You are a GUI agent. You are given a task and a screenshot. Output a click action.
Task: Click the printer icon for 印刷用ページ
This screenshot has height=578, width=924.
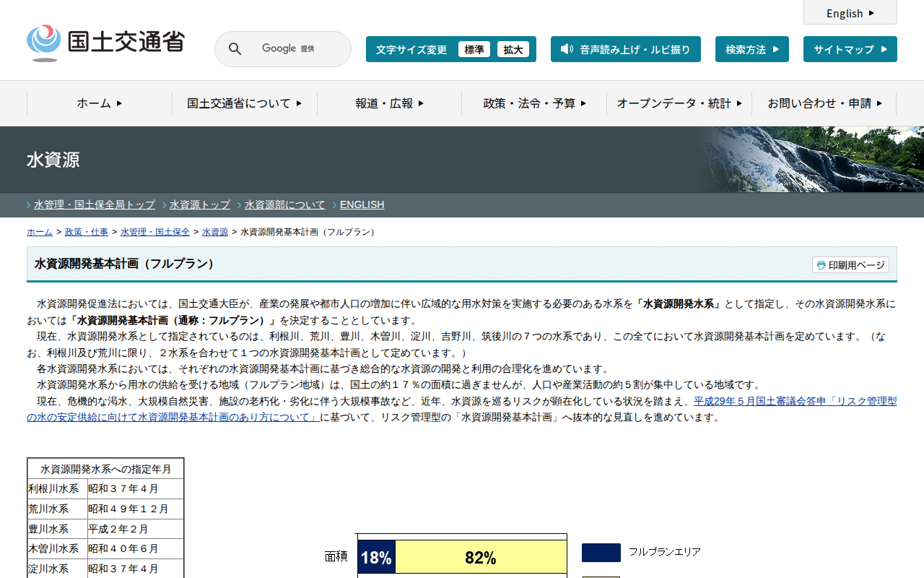tap(821, 265)
